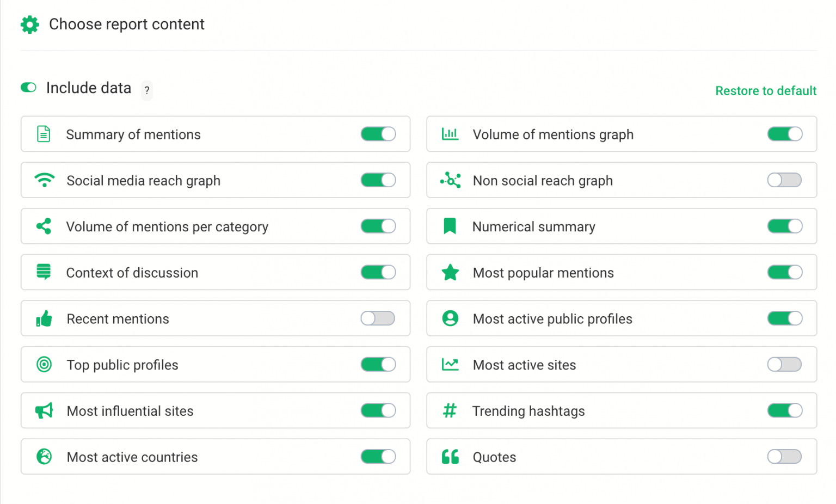
Task: Click the green settings gear icon
Action: 29,24
